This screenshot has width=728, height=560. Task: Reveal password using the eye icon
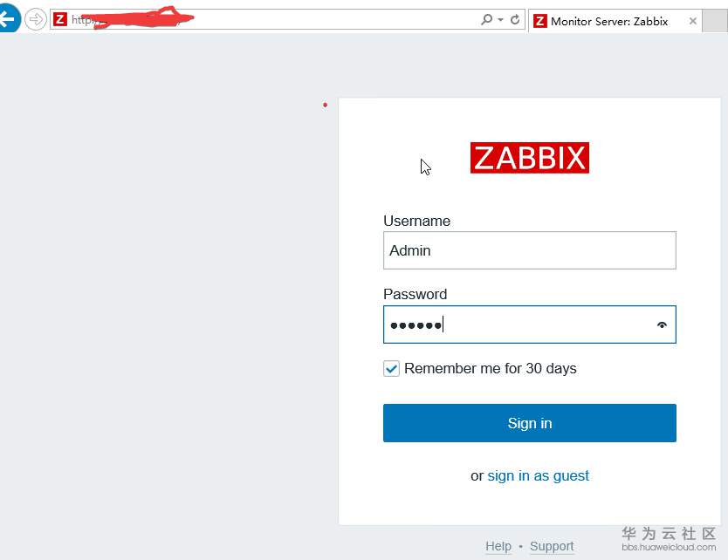pos(662,324)
